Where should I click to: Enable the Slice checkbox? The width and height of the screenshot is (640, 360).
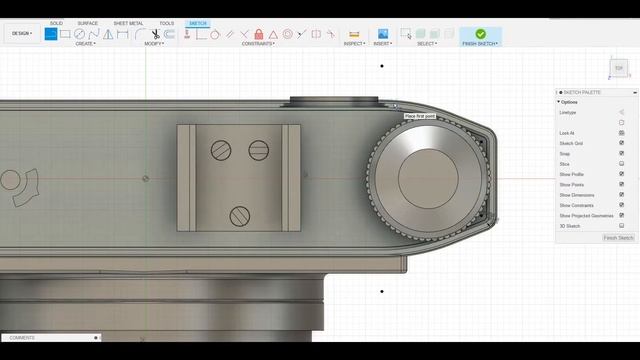coord(622,164)
